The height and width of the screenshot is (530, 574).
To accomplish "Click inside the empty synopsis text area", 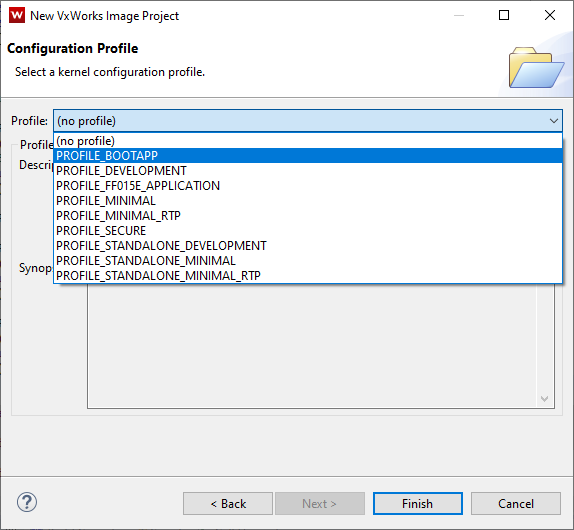I will [x=313, y=346].
